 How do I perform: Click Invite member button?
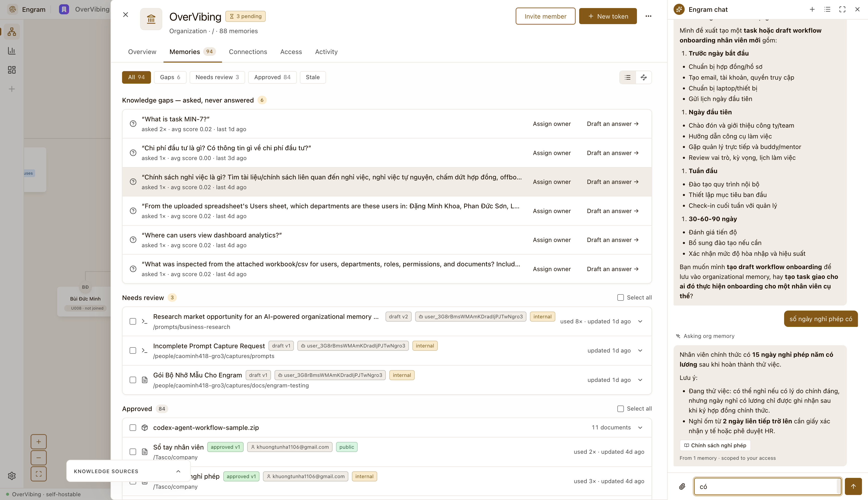pos(545,16)
